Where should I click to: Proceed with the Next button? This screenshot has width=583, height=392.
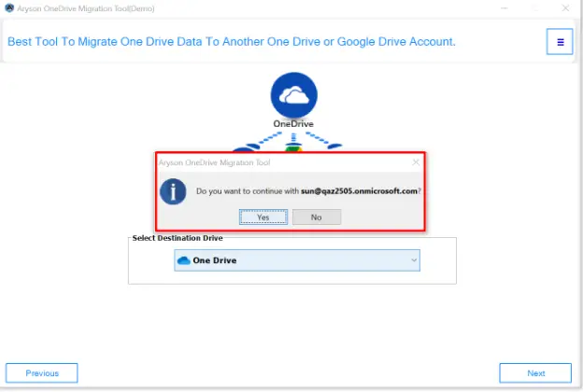tap(535, 373)
